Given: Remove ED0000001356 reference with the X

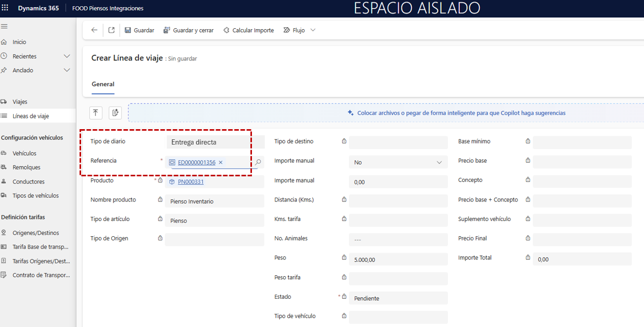Looking at the screenshot, I should pos(221,162).
